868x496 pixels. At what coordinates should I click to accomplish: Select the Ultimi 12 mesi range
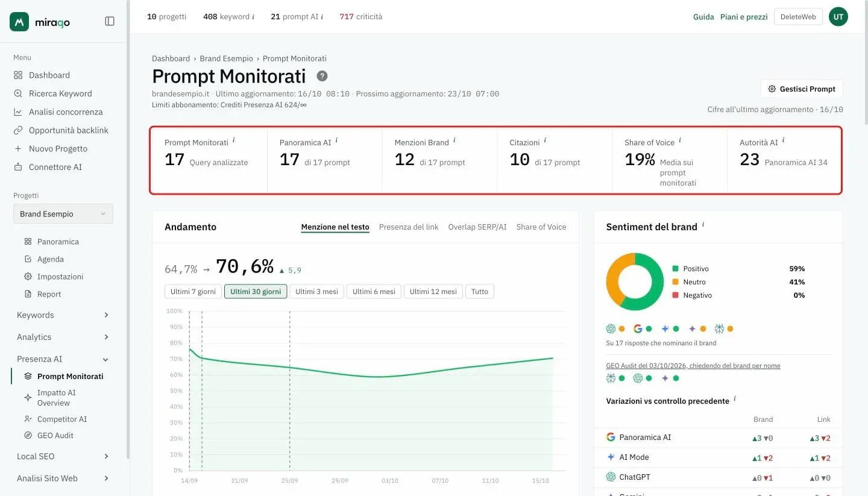pyautogui.click(x=433, y=292)
